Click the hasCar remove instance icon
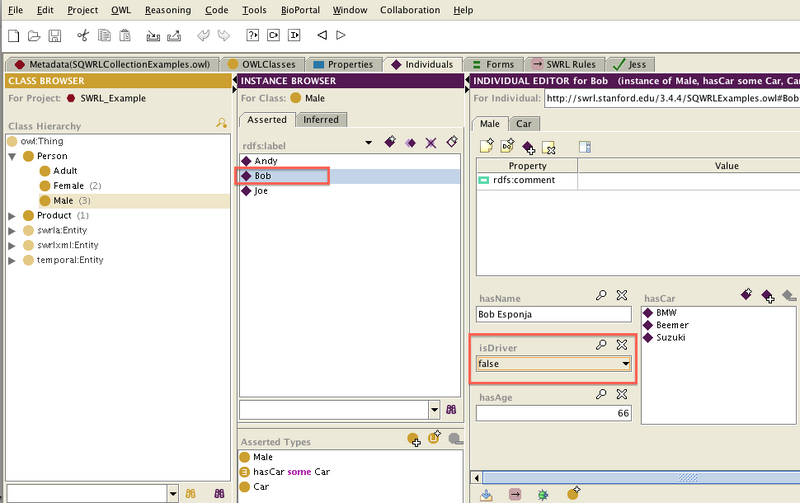Viewport: 800px width, 503px height. point(789,295)
